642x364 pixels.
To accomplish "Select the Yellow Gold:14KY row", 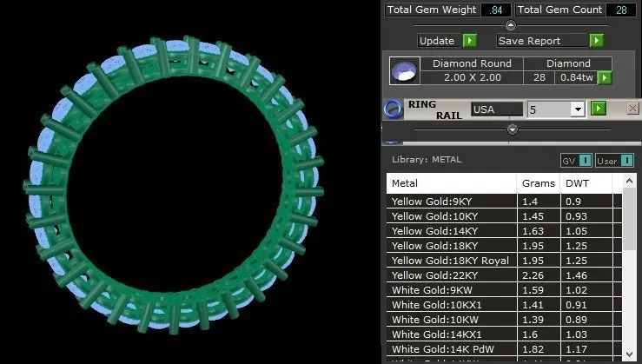I will click(x=504, y=231).
